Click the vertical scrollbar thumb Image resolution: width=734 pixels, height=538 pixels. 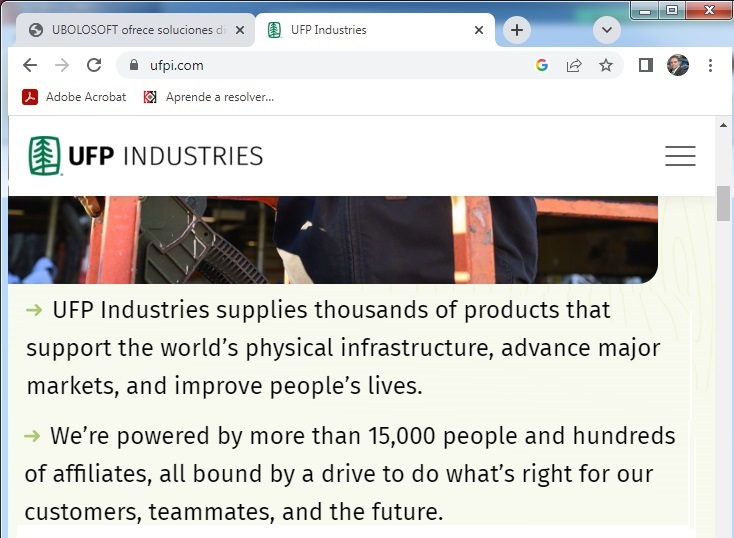[723, 202]
